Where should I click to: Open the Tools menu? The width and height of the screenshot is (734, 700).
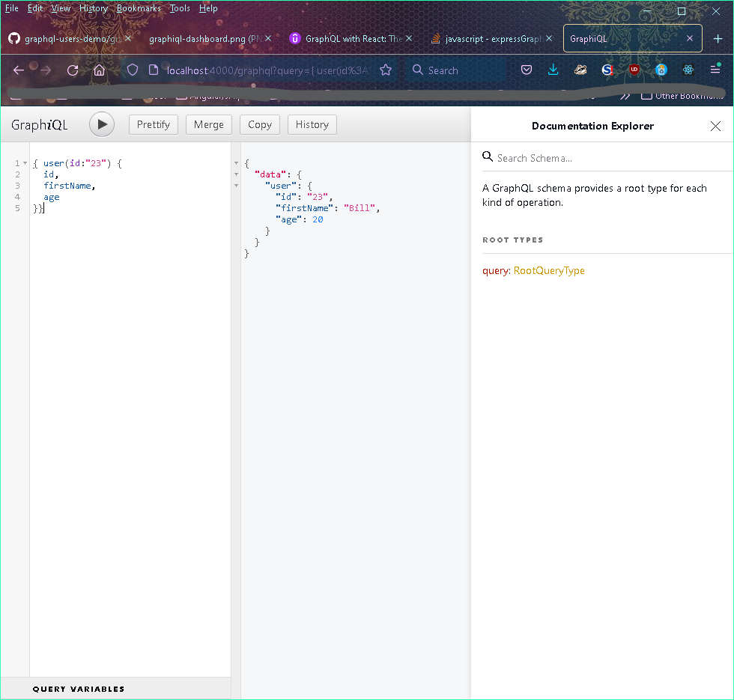[180, 8]
